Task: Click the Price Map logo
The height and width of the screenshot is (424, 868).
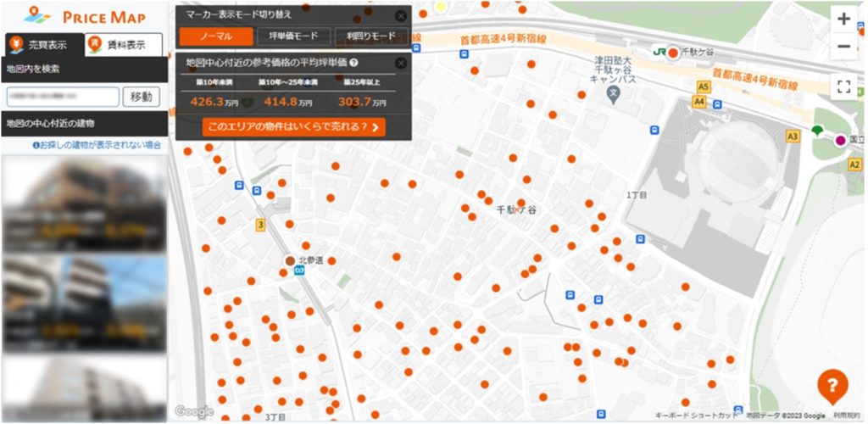Action: point(85,15)
